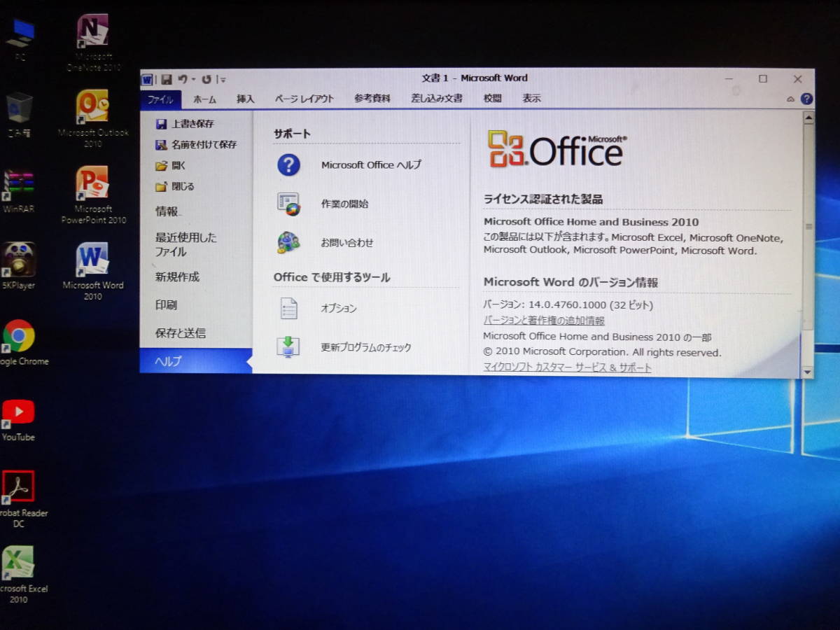Switch to the 挿入 ribbon tab

[x=246, y=99]
